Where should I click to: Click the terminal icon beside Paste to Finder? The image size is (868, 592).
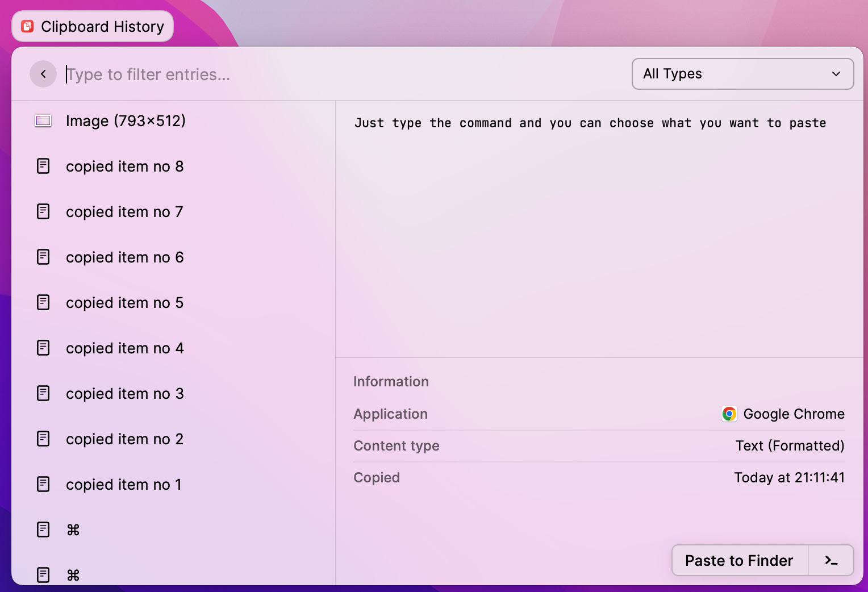pyautogui.click(x=831, y=560)
